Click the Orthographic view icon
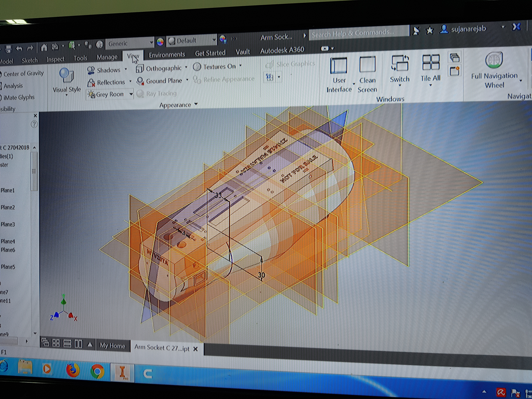The width and height of the screenshot is (532, 399). coord(140,68)
